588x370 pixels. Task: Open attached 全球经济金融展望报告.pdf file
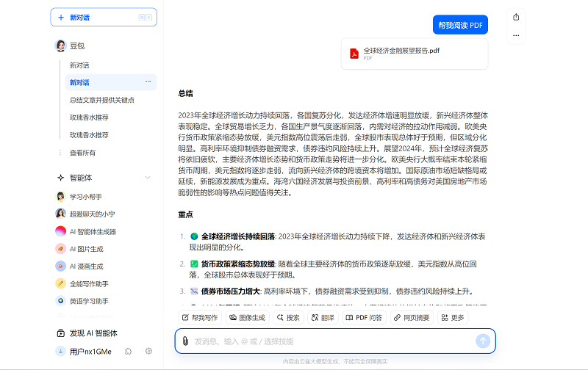[415, 54]
